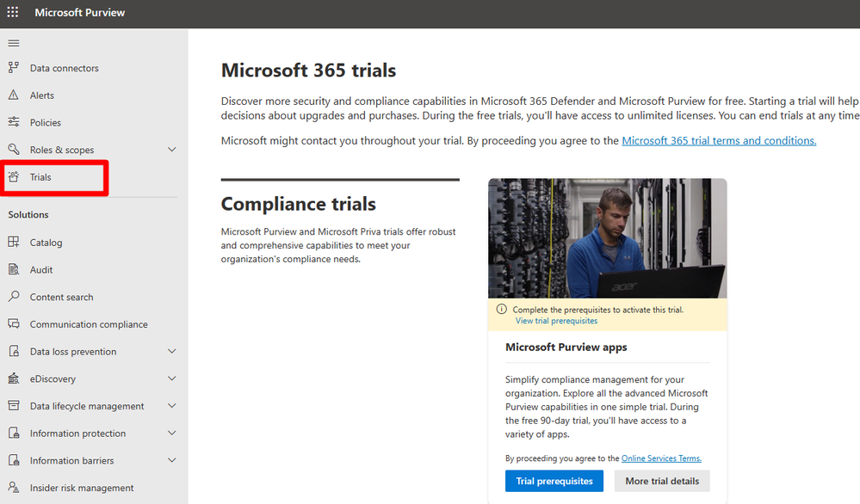Follow the View trial prerequisites link
The height and width of the screenshot is (504, 860).
pyautogui.click(x=556, y=321)
